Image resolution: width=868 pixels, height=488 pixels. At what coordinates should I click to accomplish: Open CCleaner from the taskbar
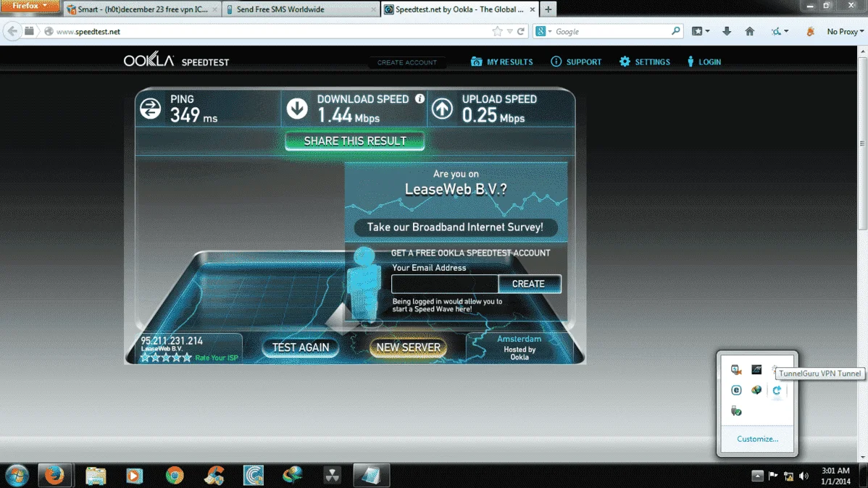click(214, 475)
